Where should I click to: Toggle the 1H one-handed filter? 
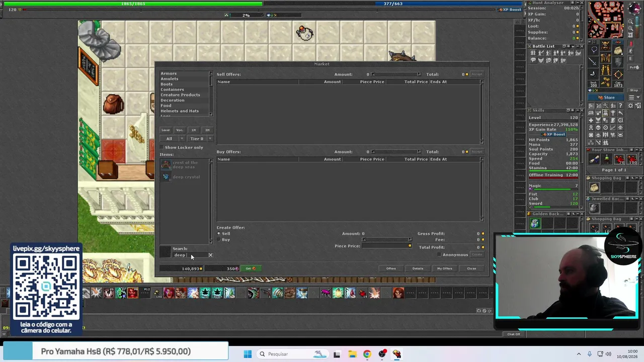click(x=194, y=130)
